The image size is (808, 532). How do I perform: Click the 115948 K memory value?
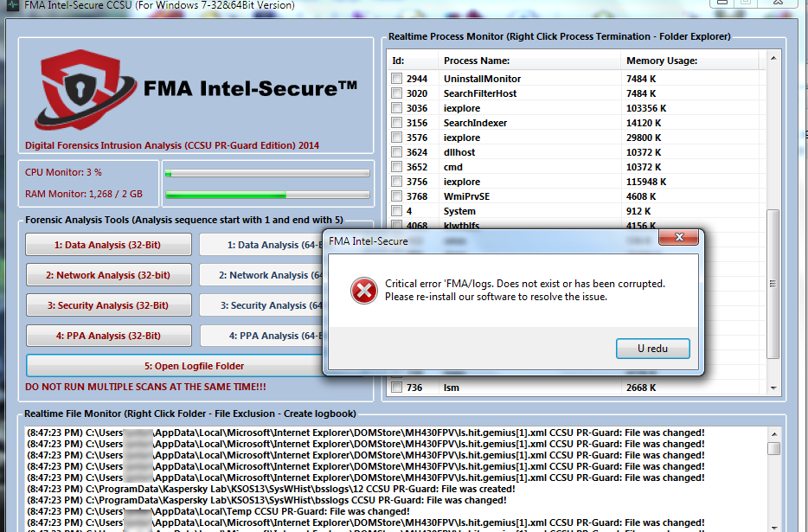(x=646, y=182)
